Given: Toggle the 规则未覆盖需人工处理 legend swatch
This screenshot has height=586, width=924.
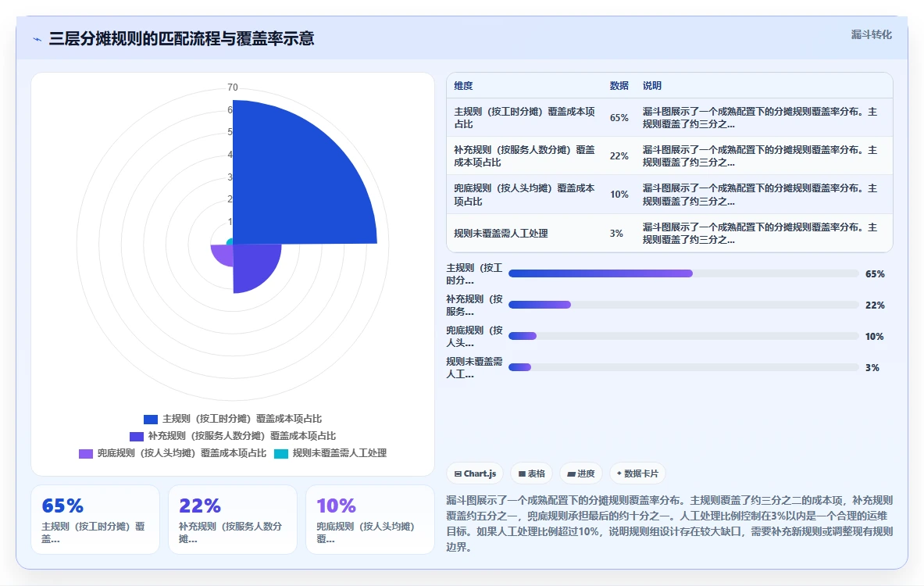Looking at the screenshot, I should [281, 453].
